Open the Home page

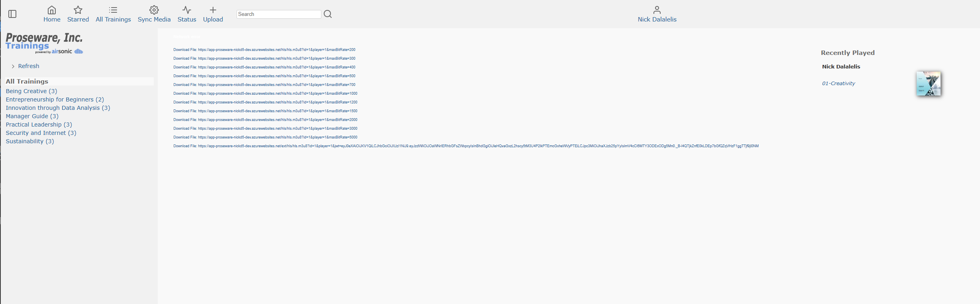pos(52,14)
